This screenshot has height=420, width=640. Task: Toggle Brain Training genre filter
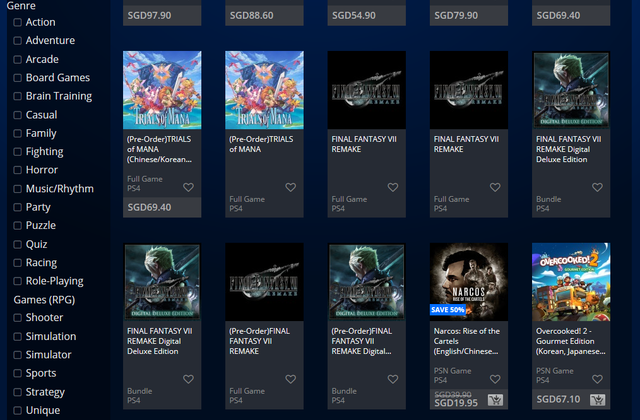coord(18,96)
